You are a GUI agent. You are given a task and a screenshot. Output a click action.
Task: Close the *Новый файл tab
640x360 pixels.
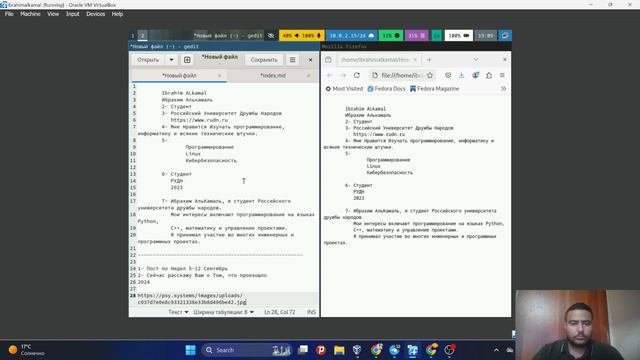click(x=219, y=76)
